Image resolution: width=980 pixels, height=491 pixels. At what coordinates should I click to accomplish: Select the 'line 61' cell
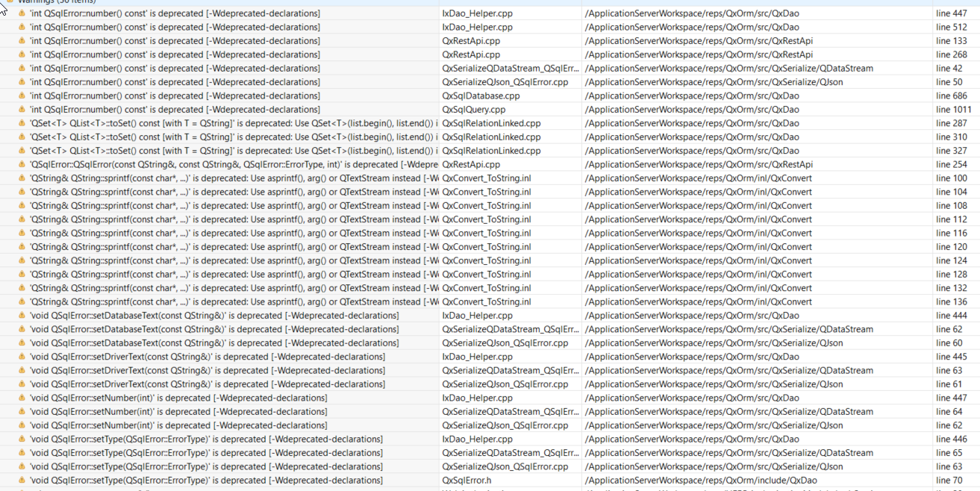[x=949, y=384]
